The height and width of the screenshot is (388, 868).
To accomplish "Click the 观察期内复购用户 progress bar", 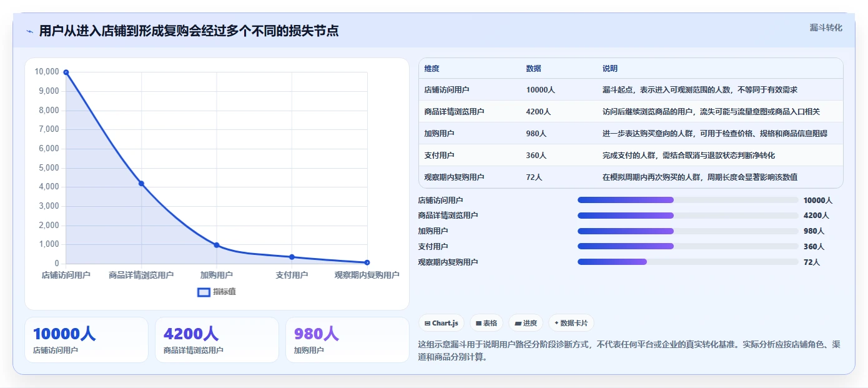I will (x=688, y=262).
